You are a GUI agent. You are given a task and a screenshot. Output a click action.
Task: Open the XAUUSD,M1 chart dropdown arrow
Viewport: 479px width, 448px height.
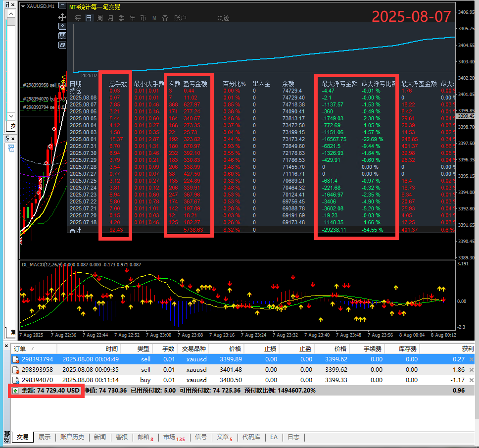pyautogui.click(x=23, y=6)
